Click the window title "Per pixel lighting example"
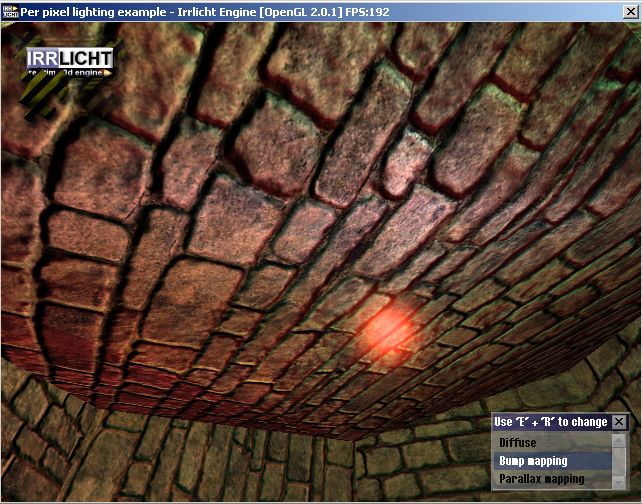 [x=90, y=9]
